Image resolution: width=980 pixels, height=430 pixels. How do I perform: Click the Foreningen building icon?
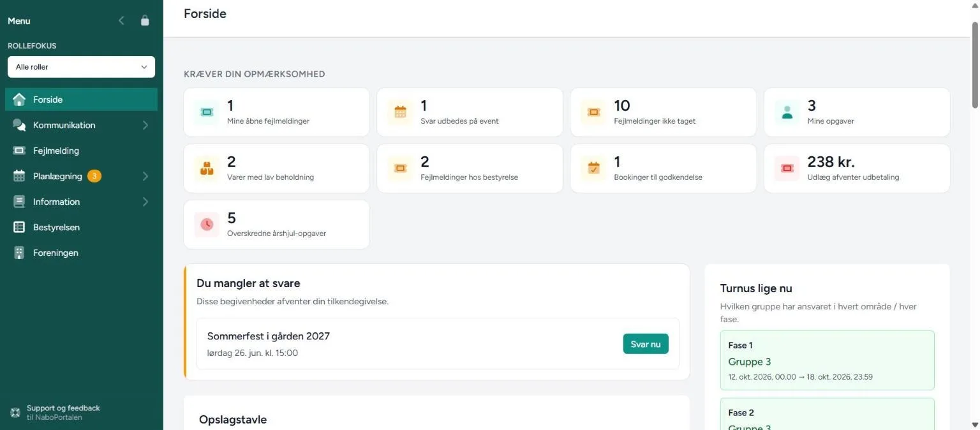(19, 253)
